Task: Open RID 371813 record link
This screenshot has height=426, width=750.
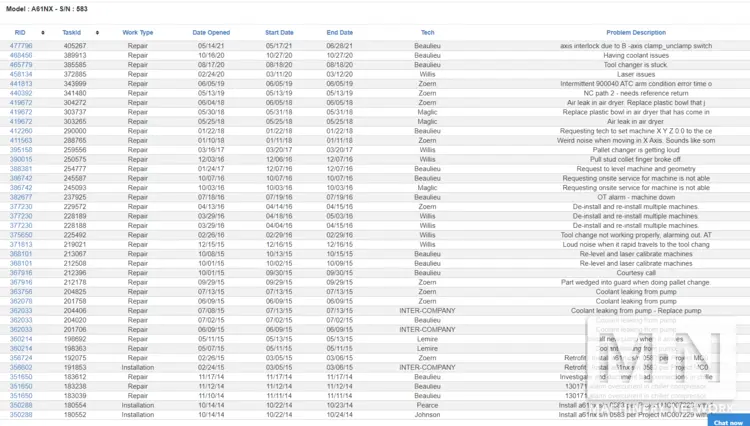Action: [x=21, y=244]
